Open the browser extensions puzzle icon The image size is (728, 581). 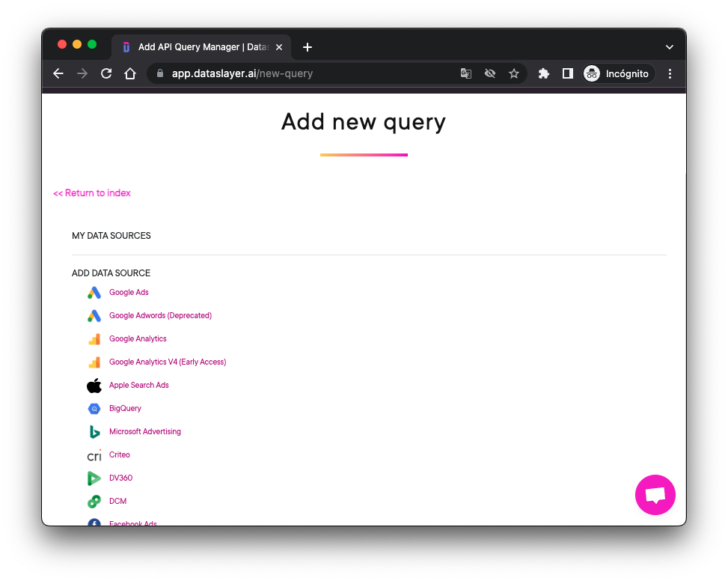tap(543, 73)
